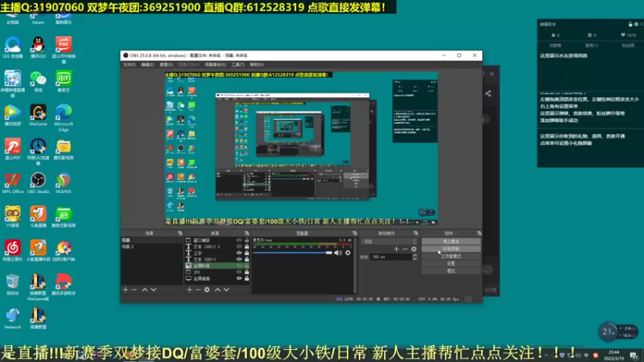Move the selected source down
Viewport: 644px width, 362px height.
click(x=226, y=290)
